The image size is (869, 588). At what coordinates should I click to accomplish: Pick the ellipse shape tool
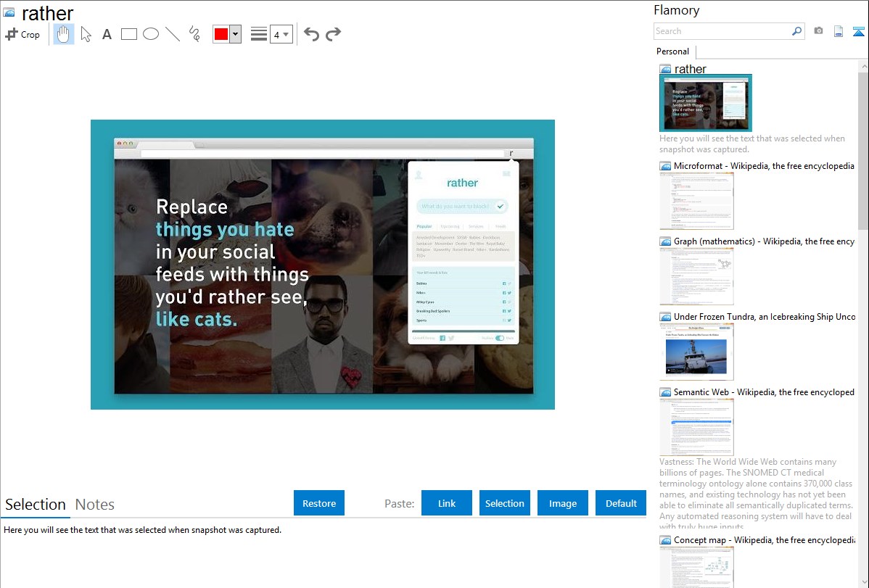click(x=151, y=34)
